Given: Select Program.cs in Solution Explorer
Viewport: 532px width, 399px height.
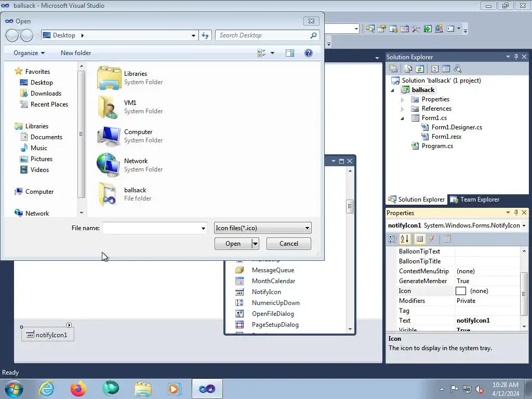Looking at the screenshot, I should click(432, 146).
